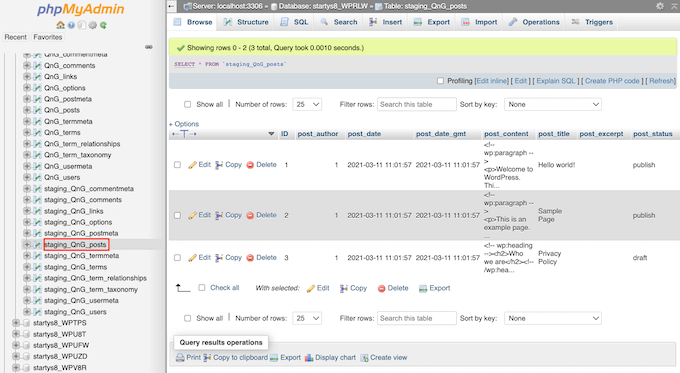Click table icon beside QnG_options

click(38, 88)
